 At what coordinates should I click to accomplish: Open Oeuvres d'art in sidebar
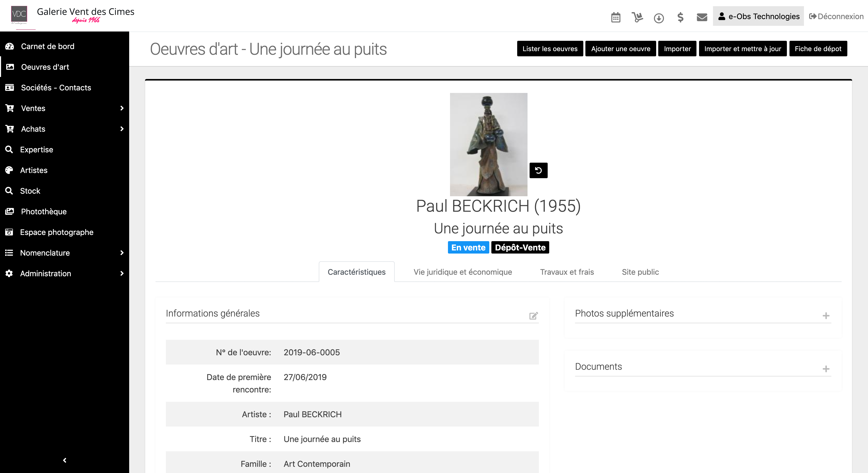(x=65, y=67)
